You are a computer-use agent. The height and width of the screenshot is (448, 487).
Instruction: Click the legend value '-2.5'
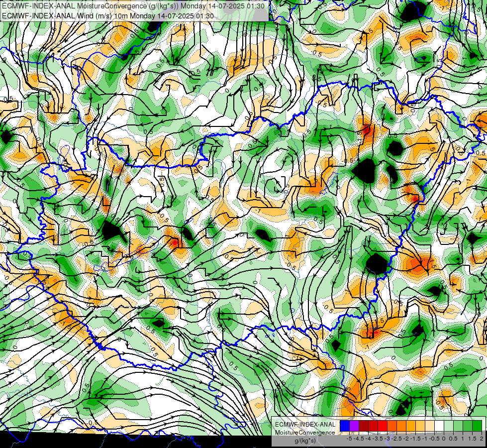397,439
